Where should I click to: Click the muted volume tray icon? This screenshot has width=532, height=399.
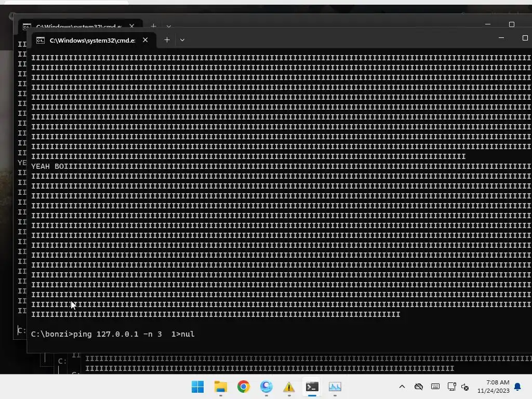pos(465,387)
